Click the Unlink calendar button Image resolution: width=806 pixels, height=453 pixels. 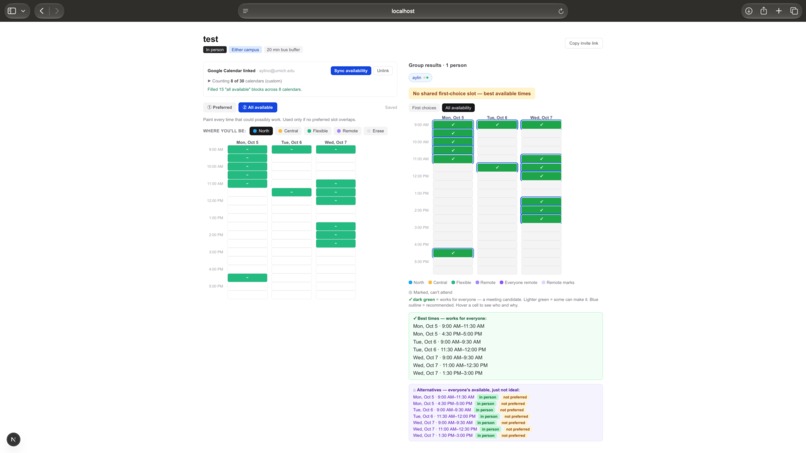click(382, 70)
